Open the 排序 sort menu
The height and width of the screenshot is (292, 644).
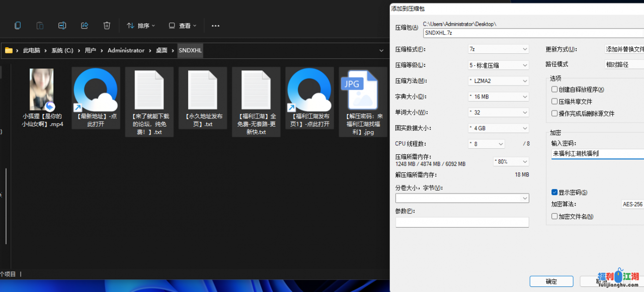(x=141, y=26)
